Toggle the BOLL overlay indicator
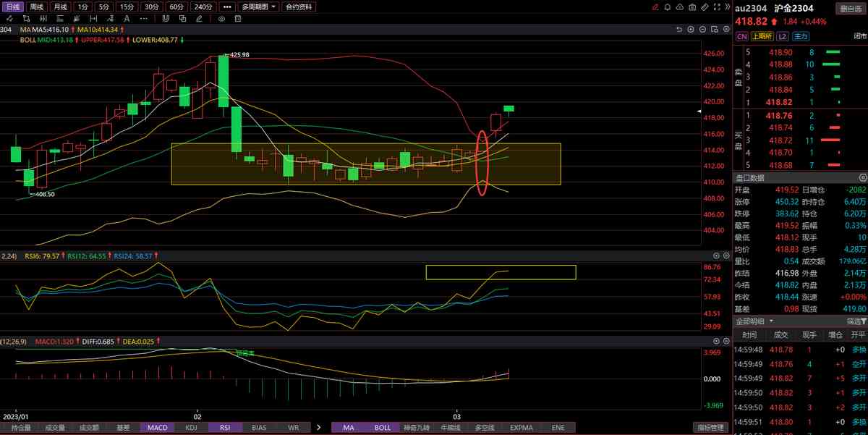This screenshot has height=435, width=868. (383, 428)
